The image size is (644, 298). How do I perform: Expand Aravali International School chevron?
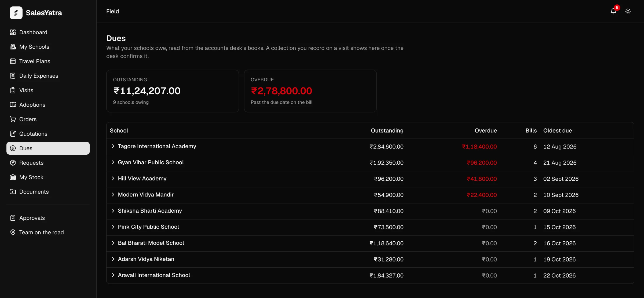pos(113,275)
